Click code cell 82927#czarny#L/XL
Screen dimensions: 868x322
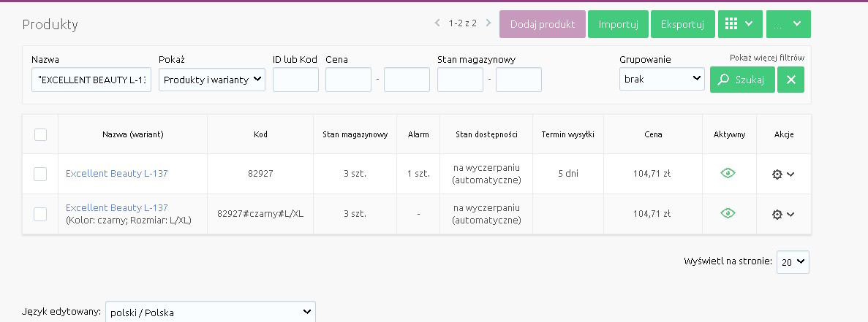click(x=260, y=214)
